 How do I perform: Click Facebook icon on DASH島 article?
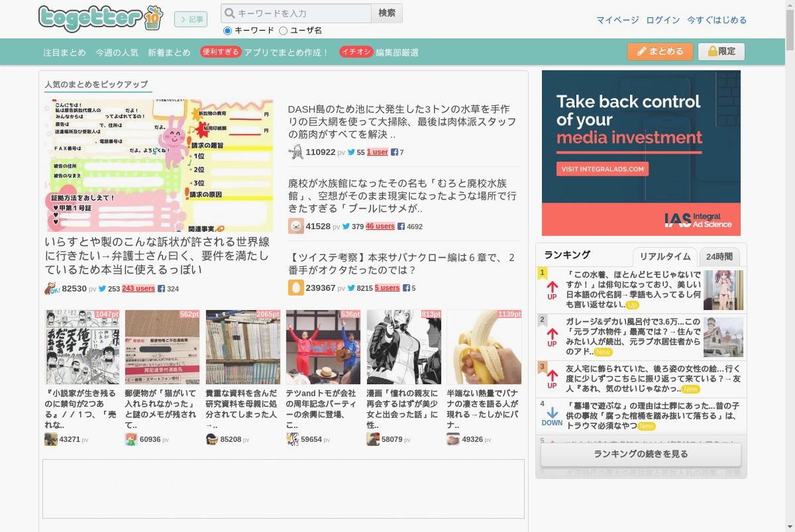[394, 152]
